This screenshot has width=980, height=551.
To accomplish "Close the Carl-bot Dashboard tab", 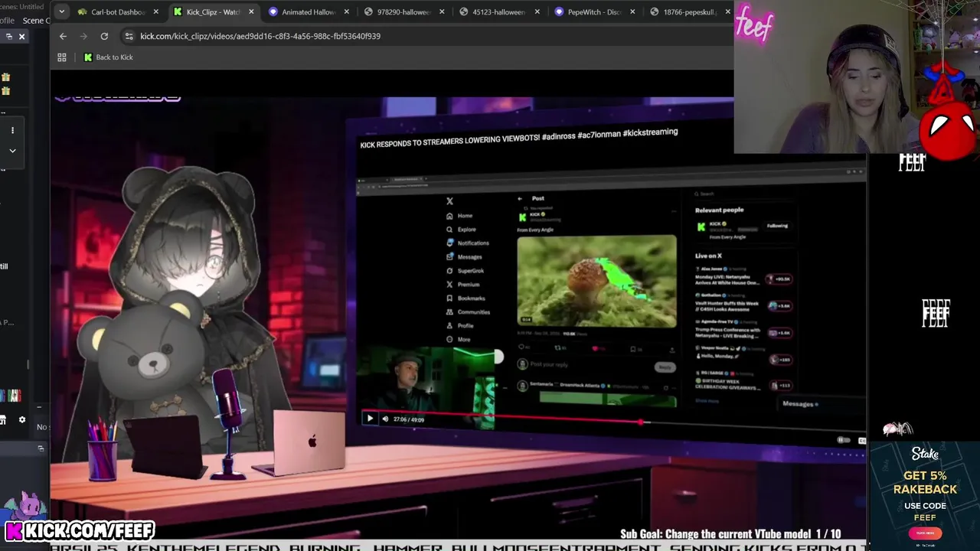I will click(156, 12).
